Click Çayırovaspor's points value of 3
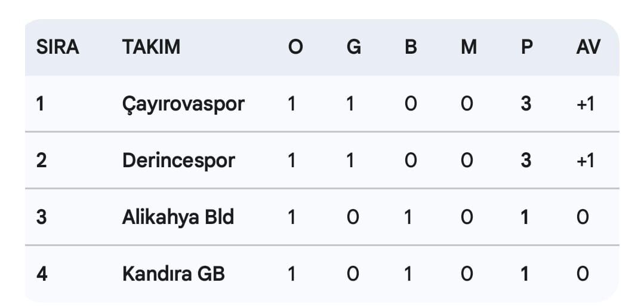644x307 pixels. point(526,104)
